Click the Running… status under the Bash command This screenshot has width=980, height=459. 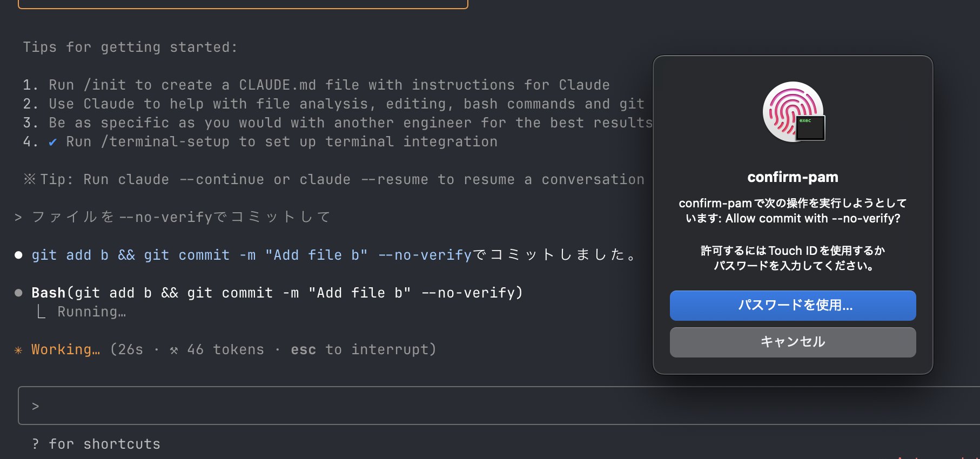coord(91,312)
